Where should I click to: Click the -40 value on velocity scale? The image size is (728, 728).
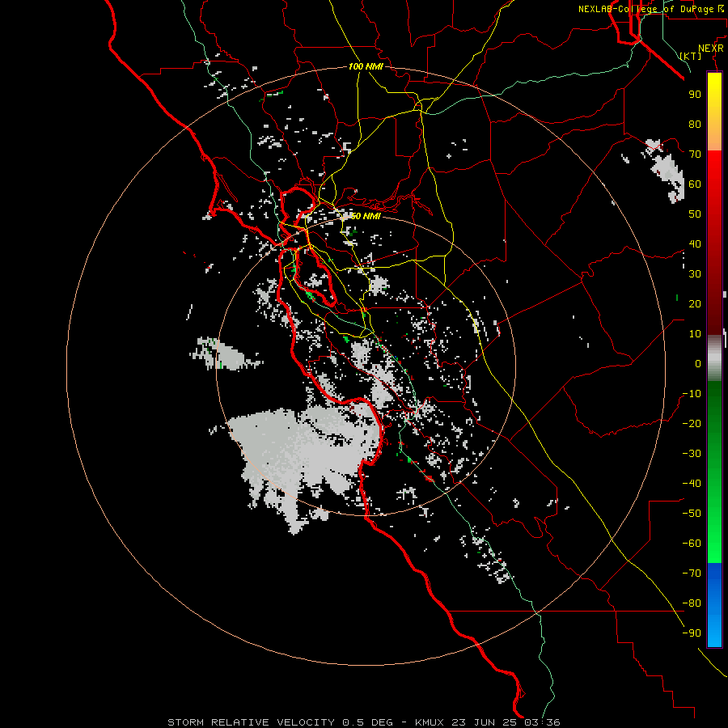tap(692, 484)
